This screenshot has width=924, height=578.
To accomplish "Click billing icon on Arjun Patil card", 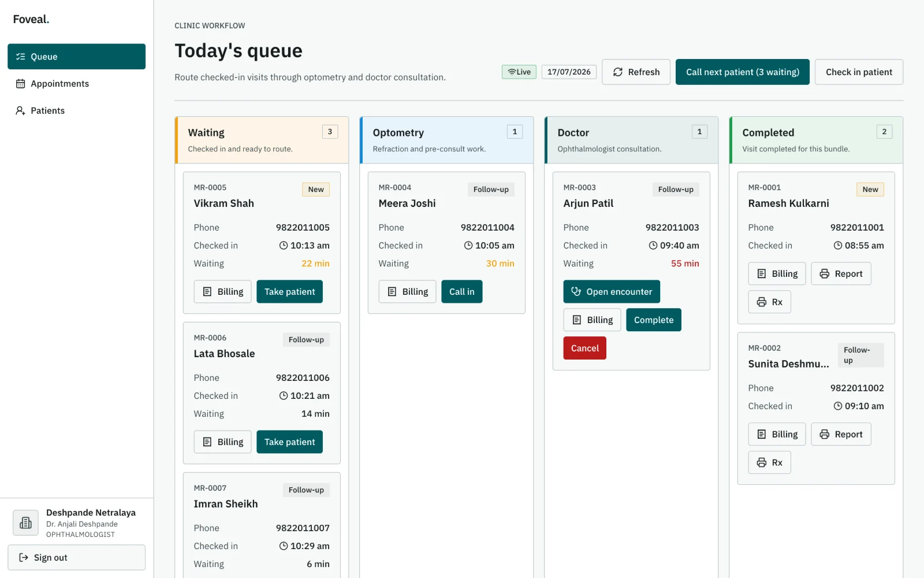I will point(577,320).
